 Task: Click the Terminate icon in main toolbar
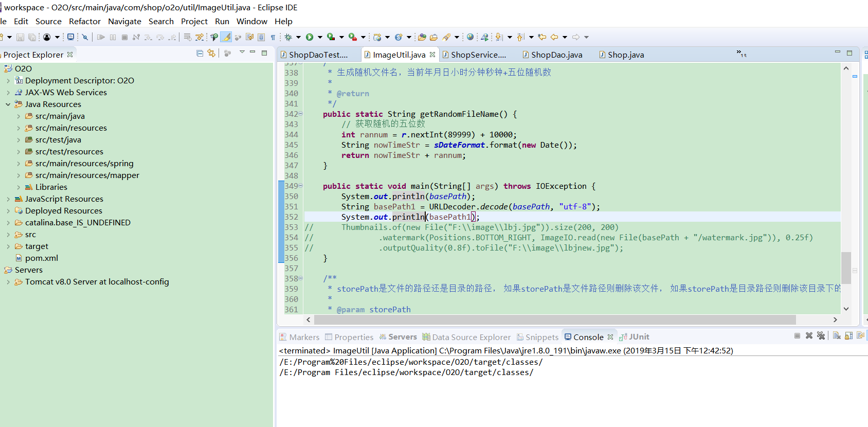pyautogui.click(x=124, y=37)
